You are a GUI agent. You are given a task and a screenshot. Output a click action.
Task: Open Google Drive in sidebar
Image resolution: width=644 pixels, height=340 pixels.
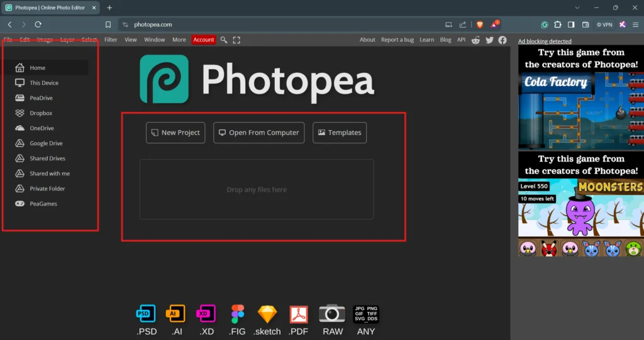(46, 143)
